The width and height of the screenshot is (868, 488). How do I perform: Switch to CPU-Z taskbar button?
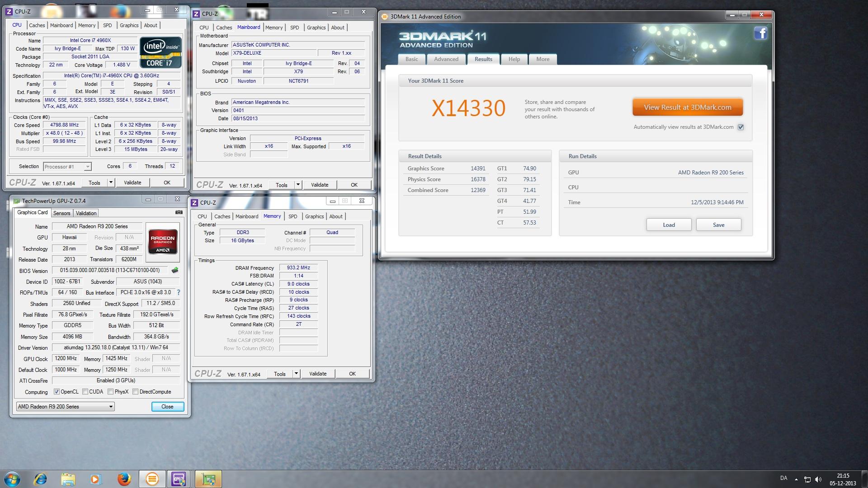[179, 479]
